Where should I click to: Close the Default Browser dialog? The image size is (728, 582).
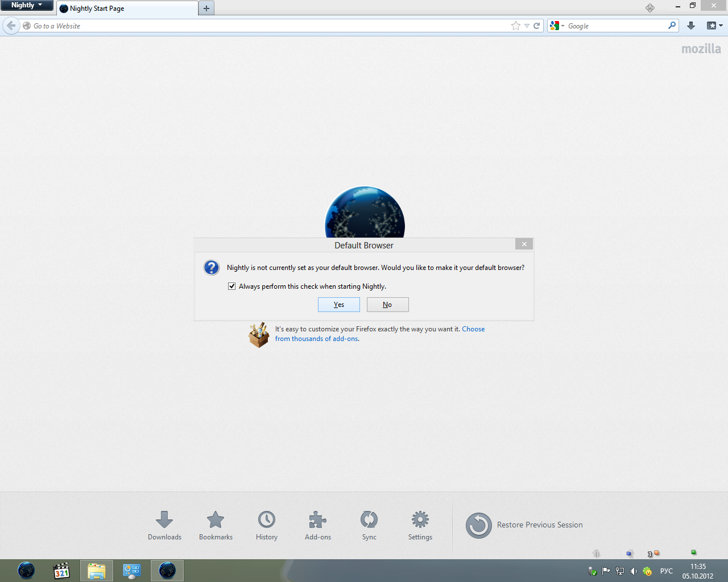524,244
